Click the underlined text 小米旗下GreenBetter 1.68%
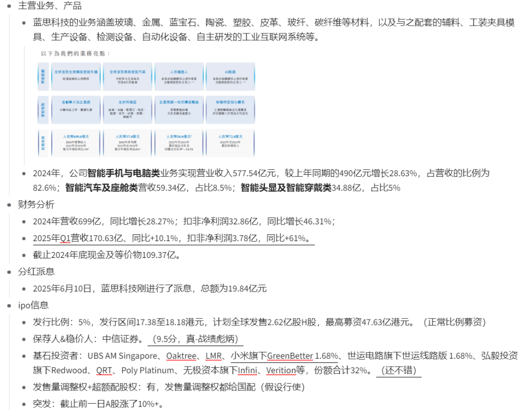 (x=284, y=356)
